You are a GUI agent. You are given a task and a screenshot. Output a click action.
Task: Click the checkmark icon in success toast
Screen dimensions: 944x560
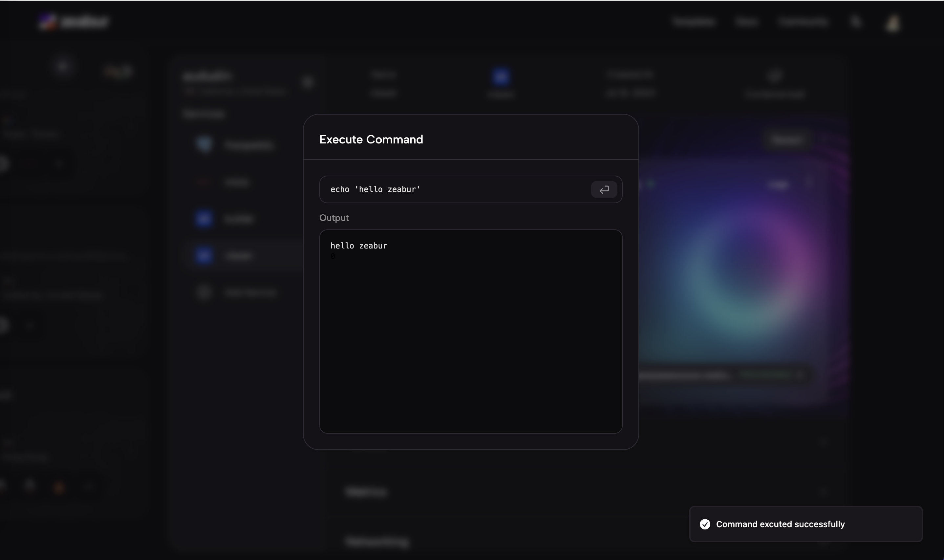pyautogui.click(x=705, y=524)
